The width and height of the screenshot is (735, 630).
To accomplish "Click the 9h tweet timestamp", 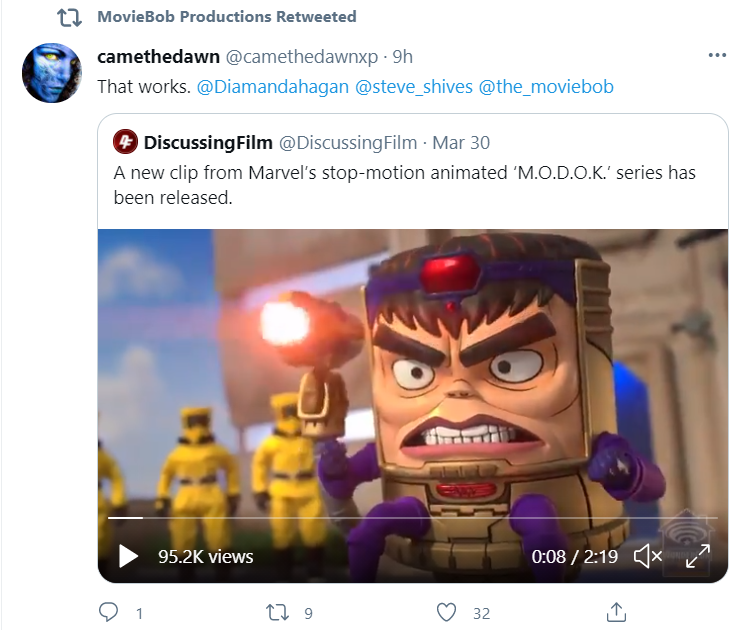I will coord(403,57).
